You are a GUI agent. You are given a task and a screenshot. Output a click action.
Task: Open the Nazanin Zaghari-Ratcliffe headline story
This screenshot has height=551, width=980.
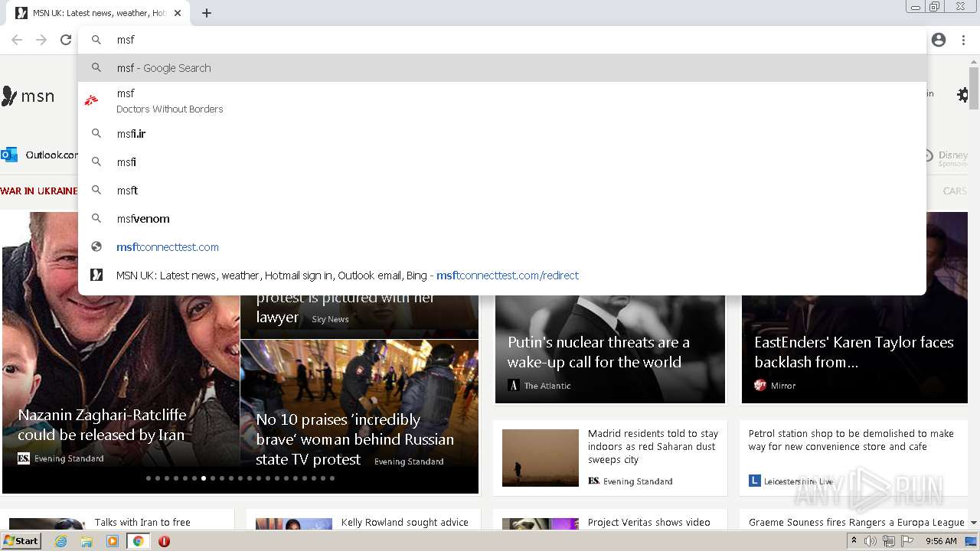point(102,425)
